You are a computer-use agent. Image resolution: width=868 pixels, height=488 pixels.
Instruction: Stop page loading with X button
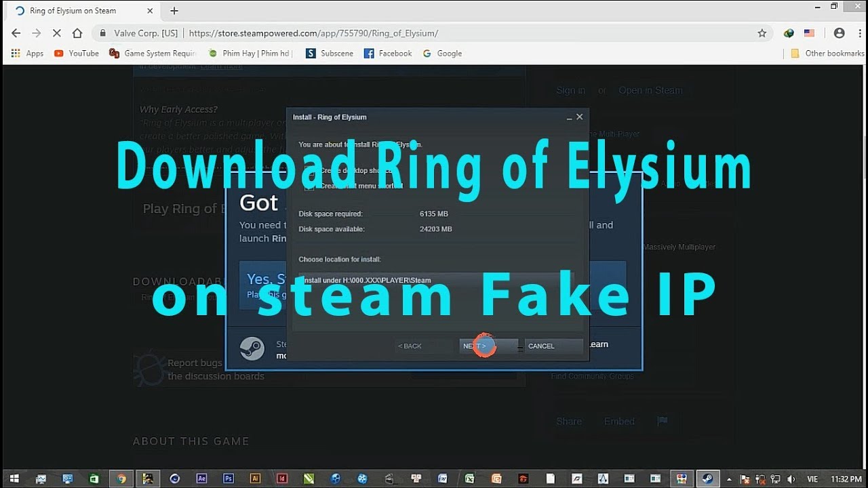point(57,33)
